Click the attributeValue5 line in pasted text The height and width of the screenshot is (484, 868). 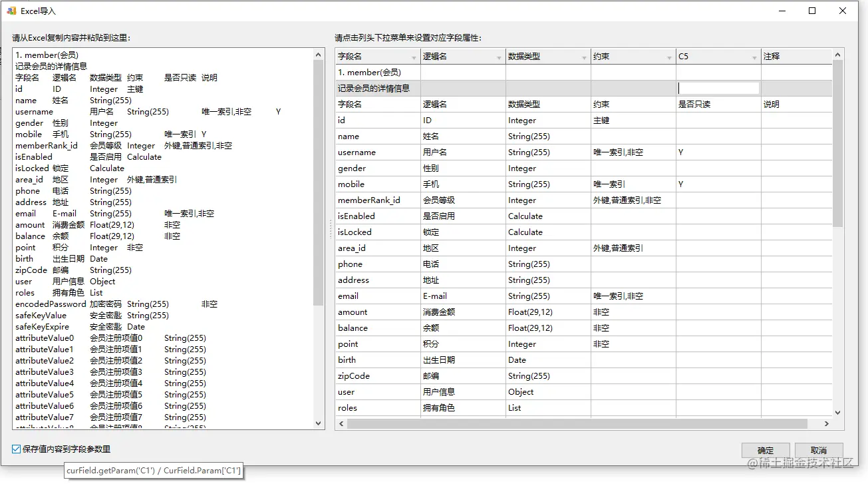tap(110, 394)
